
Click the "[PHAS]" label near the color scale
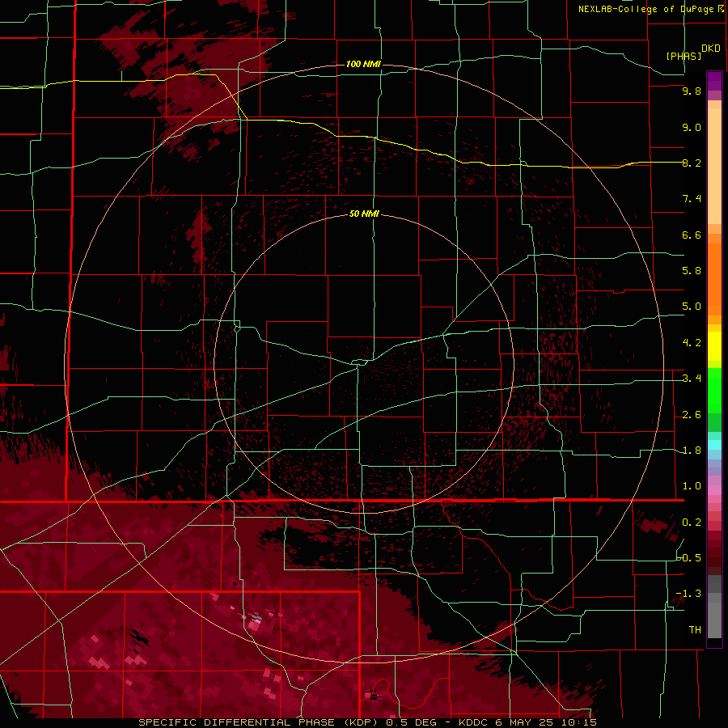coord(684,56)
